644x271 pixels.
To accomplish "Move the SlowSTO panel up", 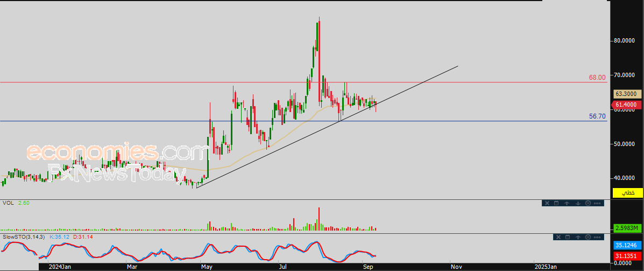I will point(578,237).
